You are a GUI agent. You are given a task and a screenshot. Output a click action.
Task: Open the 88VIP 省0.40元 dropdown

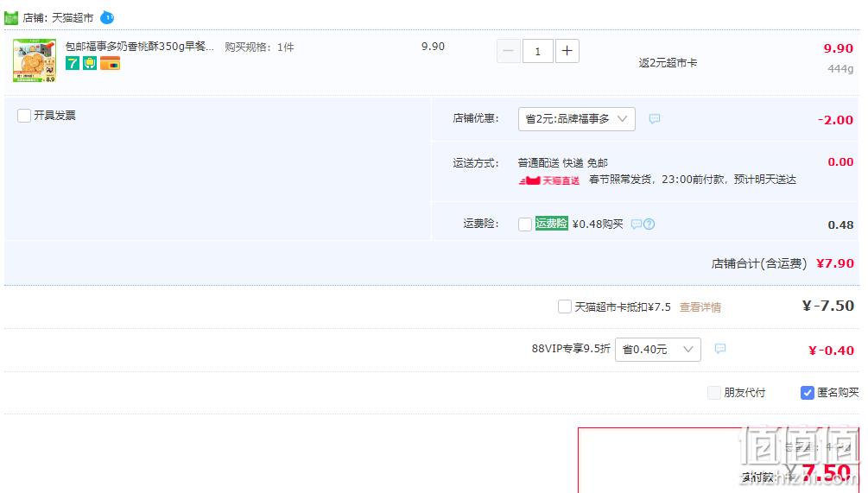click(657, 350)
